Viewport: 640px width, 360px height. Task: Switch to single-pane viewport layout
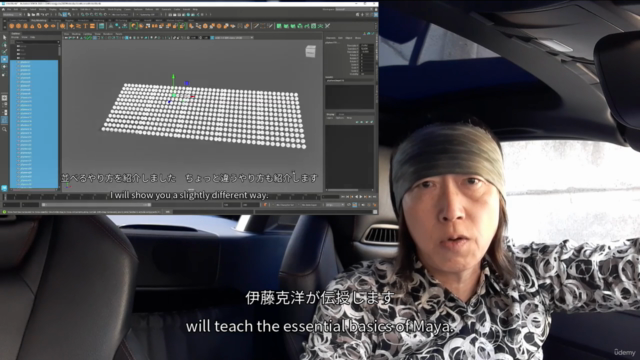click(4, 98)
